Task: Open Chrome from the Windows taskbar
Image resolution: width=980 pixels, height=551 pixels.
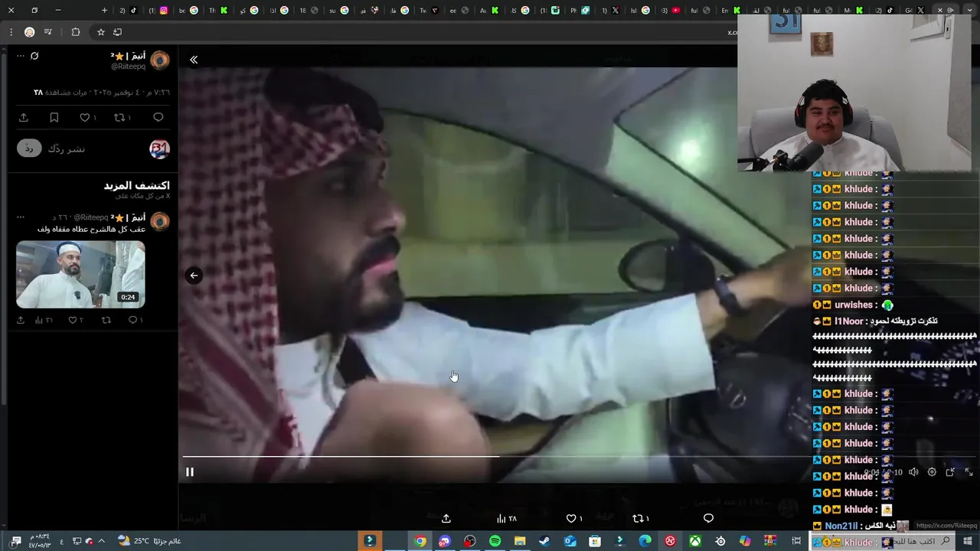Action: pyautogui.click(x=420, y=541)
